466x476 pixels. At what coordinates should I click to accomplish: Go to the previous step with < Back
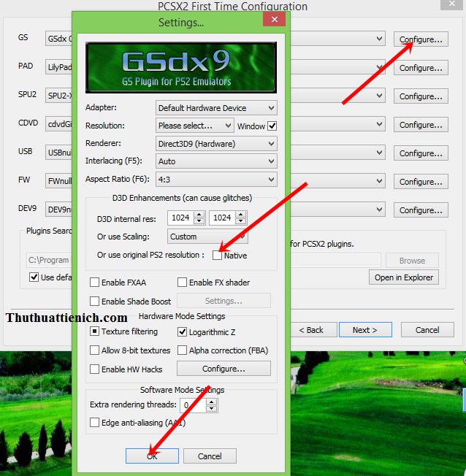(x=313, y=330)
